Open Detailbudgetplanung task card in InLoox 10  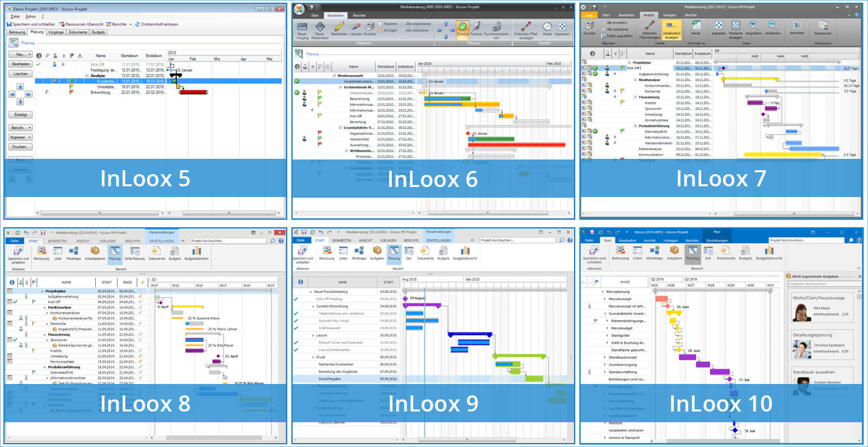coord(822,345)
